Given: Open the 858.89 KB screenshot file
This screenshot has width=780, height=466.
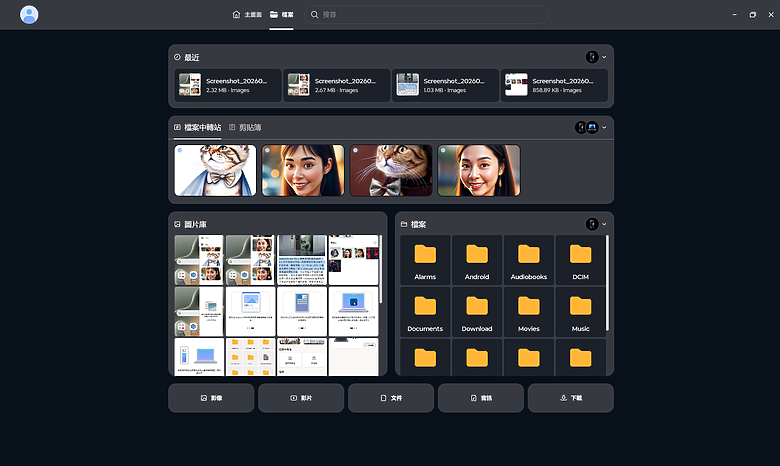Looking at the screenshot, I should coord(554,85).
